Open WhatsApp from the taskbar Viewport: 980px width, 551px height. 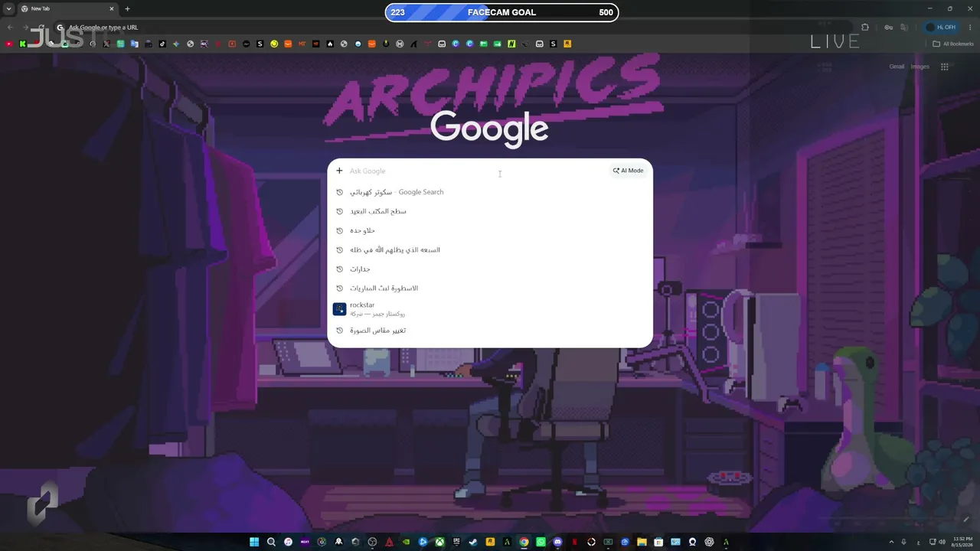pos(541,542)
